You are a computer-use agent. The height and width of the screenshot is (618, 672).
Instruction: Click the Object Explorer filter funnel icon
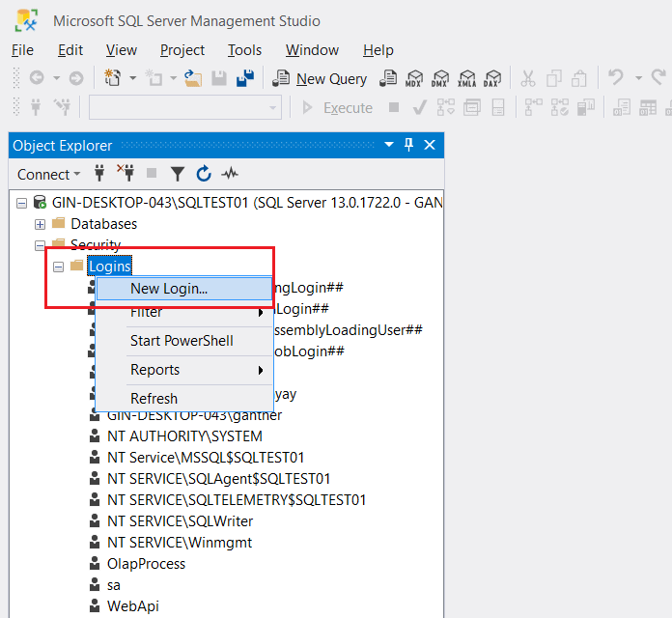178,174
